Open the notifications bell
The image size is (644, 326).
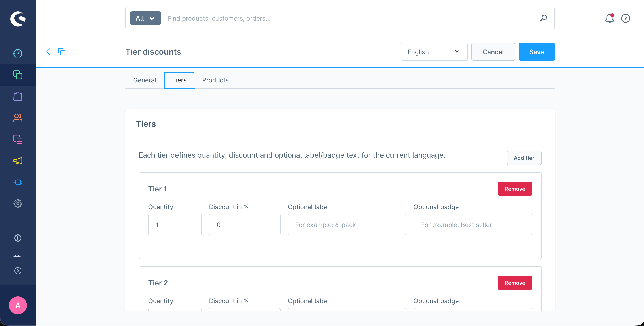(609, 18)
